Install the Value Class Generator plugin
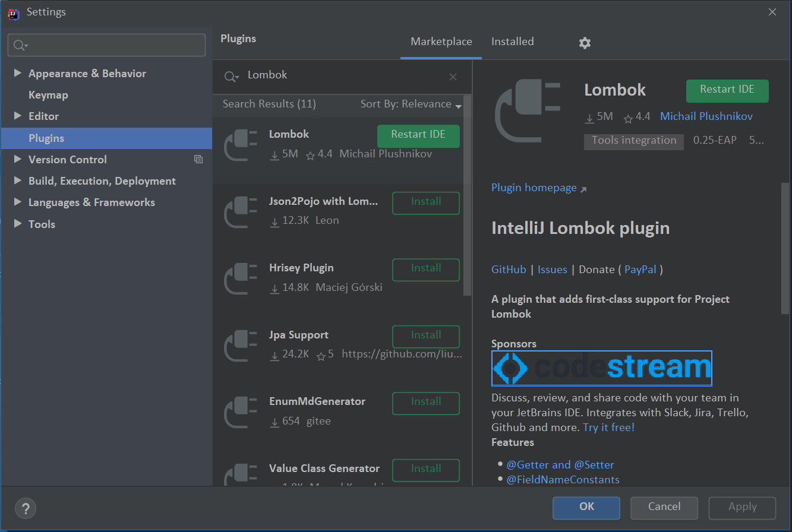The image size is (792, 532). pos(426,470)
